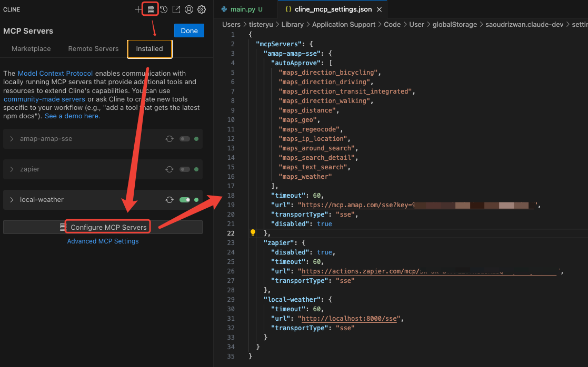588x367 pixels.
Task: Open Advanced MCP Settings link
Action: pyautogui.click(x=103, y=241)
